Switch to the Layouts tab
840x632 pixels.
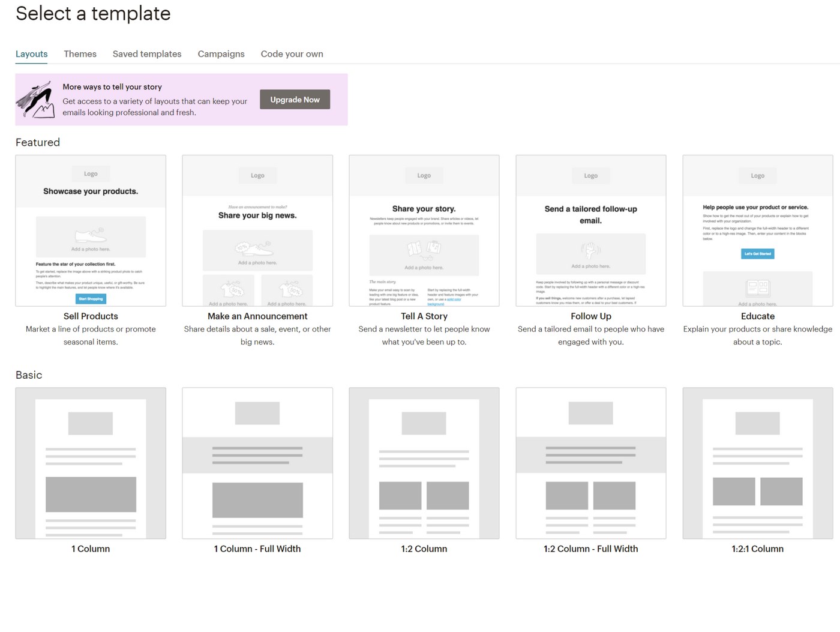(x=31, y=54)
